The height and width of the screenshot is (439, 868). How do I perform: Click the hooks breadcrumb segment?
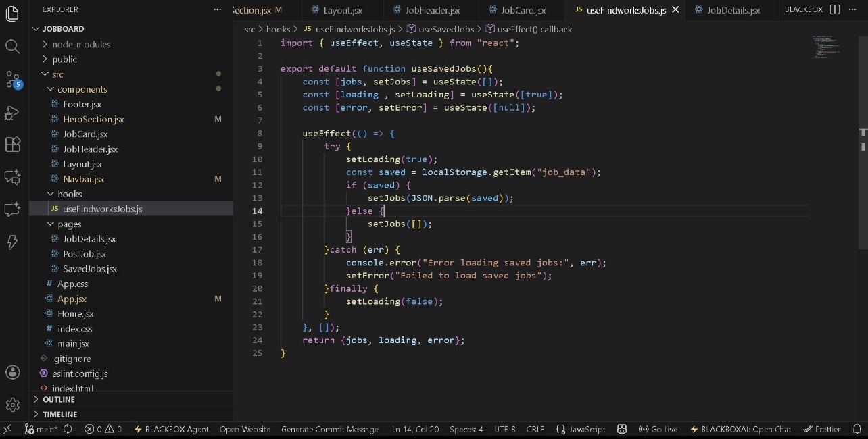(278, 29)
